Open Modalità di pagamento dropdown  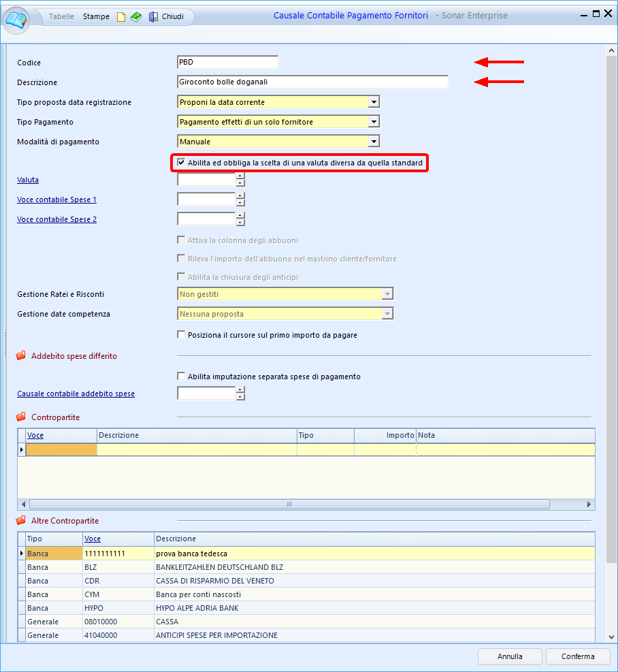pyautogui.click(x=373, y=142)
